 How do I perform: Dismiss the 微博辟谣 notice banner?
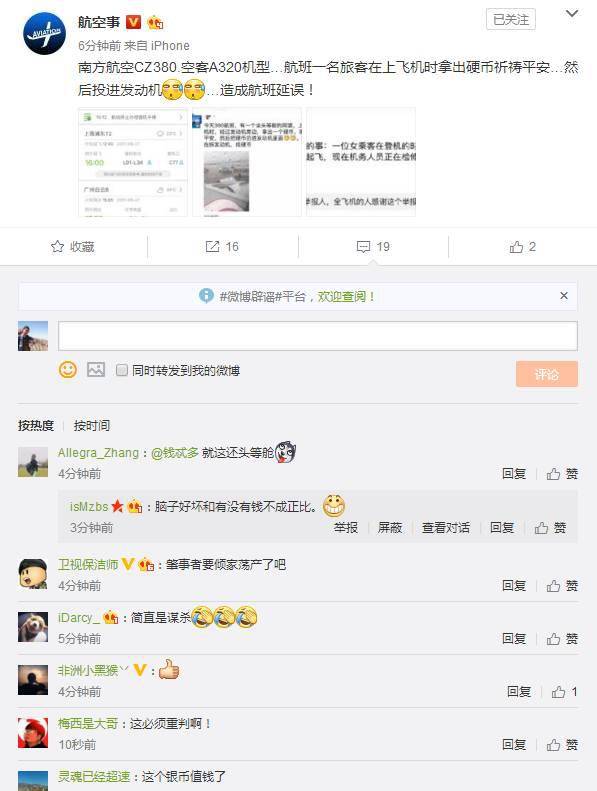564,296
